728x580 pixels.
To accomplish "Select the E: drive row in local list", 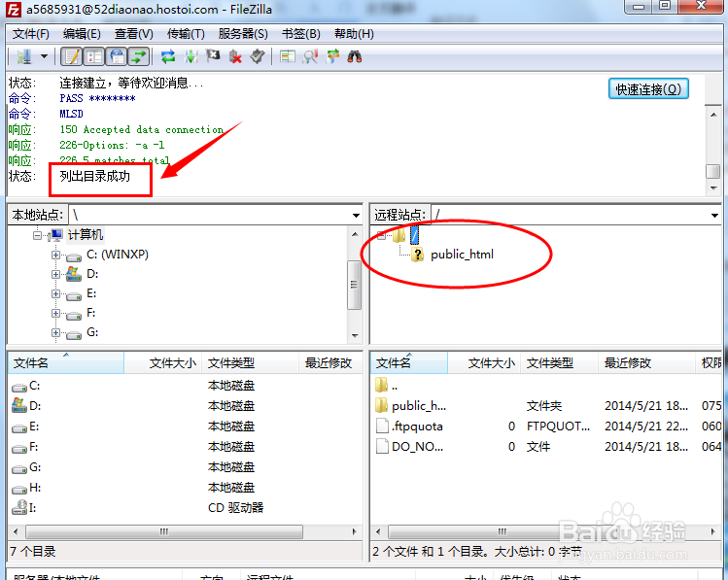I will click(x=185, y=426).
